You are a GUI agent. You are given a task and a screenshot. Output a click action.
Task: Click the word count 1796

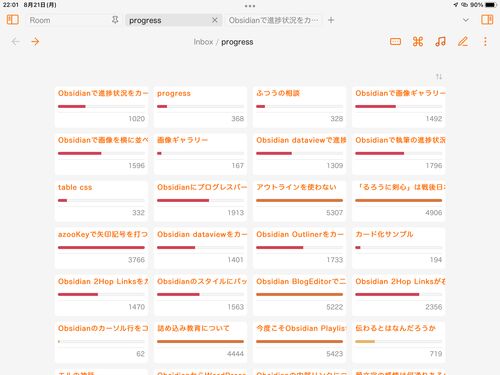tap(434, 166)
